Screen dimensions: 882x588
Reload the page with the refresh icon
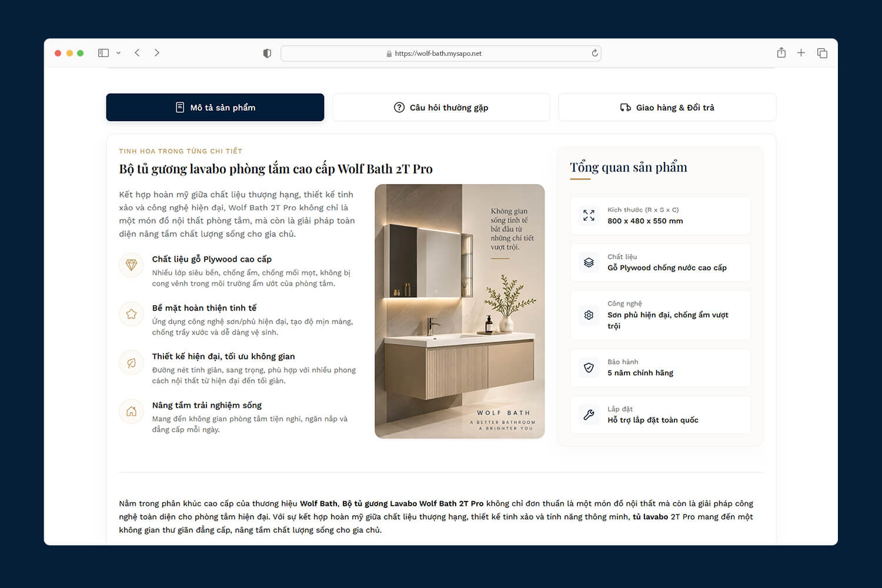point(594,53)
